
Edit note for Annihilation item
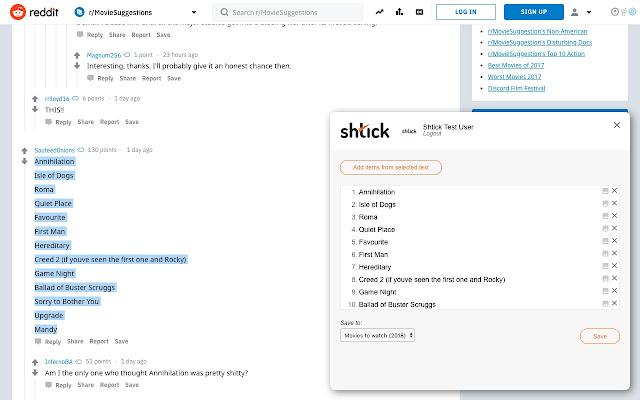605,191
